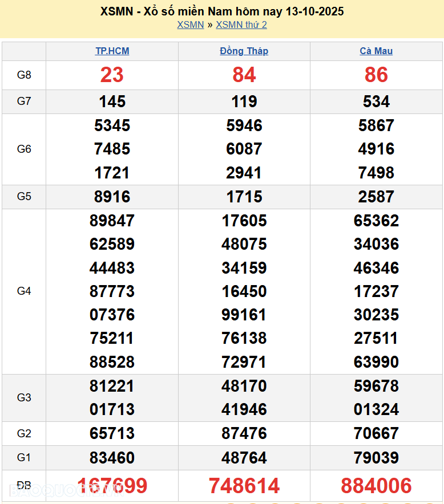Select the special prize number 167699
The height and width of the screenshot is (504, 444).
coord(112,486)
